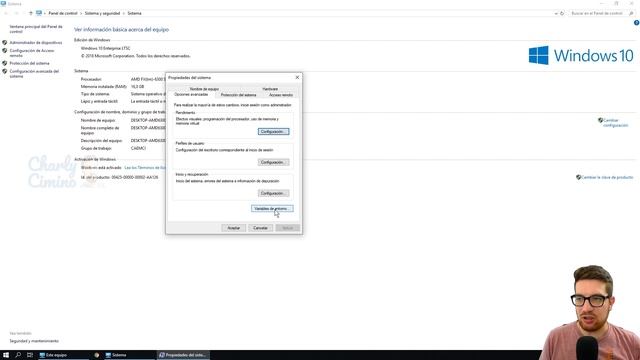This screenshot has height=360, width=640.
Task: Open Perfiles de usuario Configuración button
Action: pyautogui.click(x=273, y=162)
